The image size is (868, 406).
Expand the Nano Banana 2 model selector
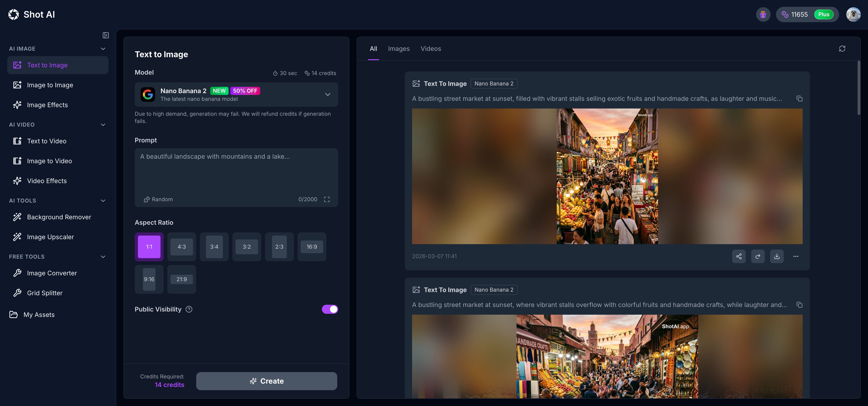327,95
